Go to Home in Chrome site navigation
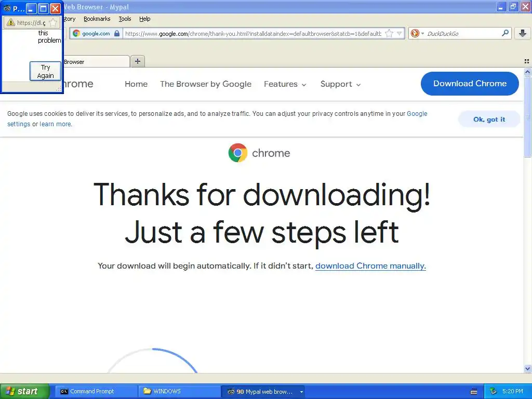532x399 pixels. point(136,84)
